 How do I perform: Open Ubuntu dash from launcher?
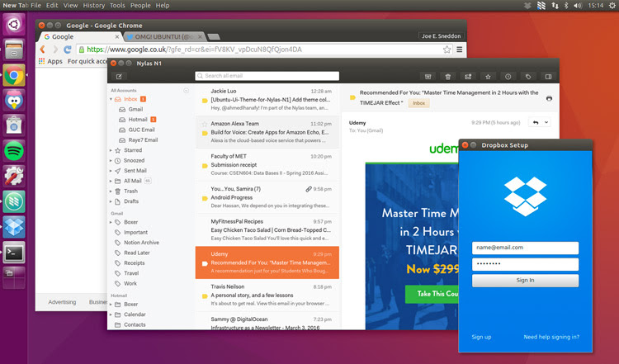(14, 25)
